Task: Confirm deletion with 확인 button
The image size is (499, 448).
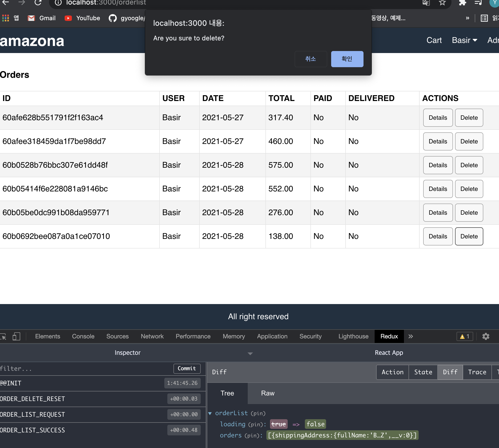Action: 347,59
